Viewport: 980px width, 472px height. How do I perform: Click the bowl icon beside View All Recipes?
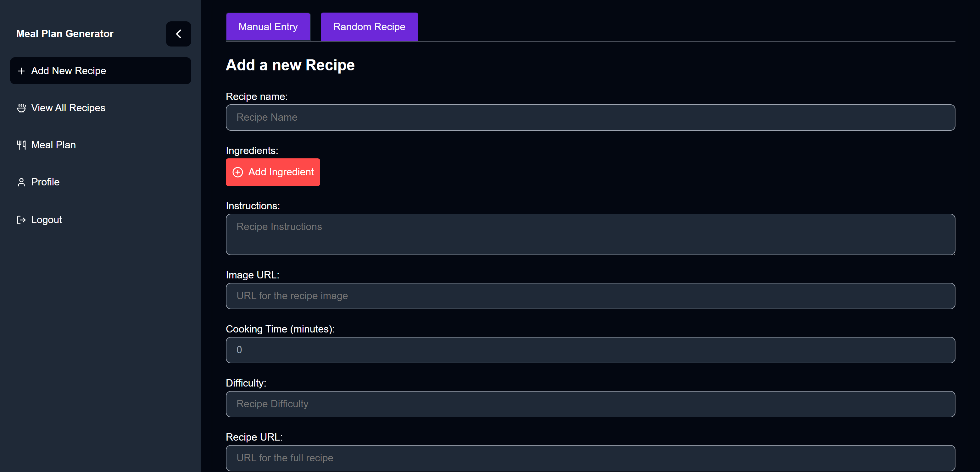click(21, 108)
